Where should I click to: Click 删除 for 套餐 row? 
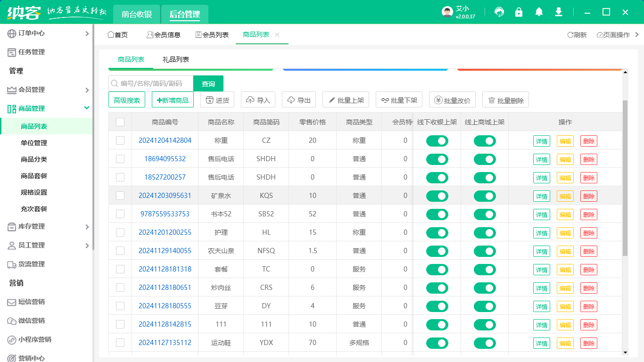tap(589, 270)
